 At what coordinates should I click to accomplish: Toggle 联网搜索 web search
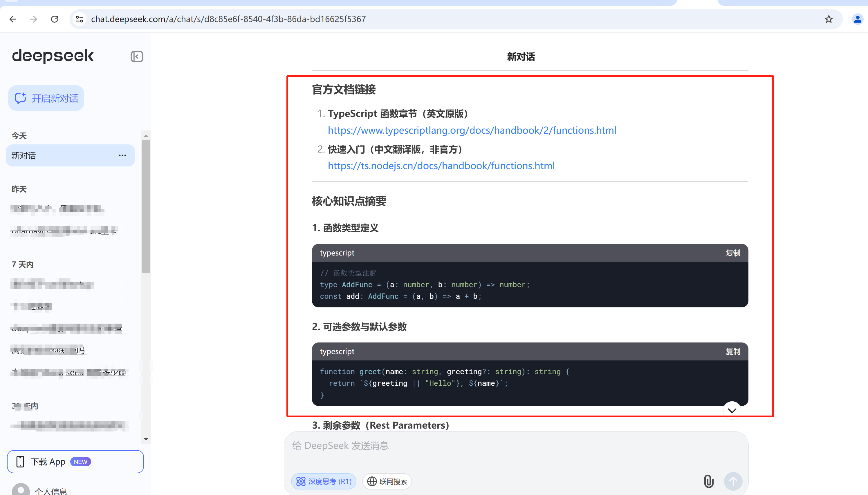[387, 481]
